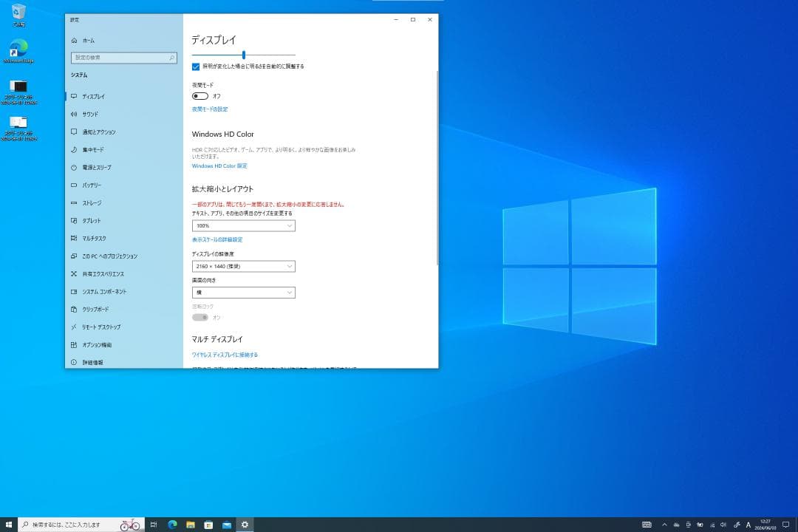The width and height of the screenshot is (798, 532).
Task: Toggle the 回転ロック switch
Action: pyautogui.click(x=200, y=317)
